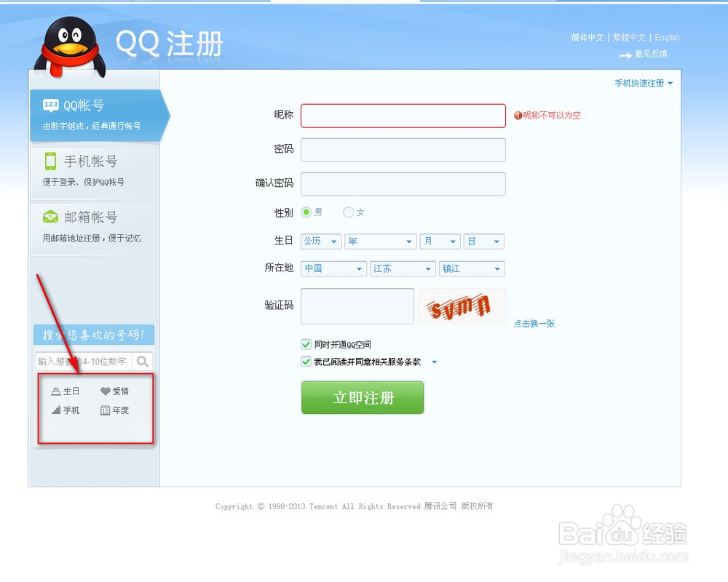Click the magnifier icon to search numbers
728x582 pixels.
[x=143, y=361]
